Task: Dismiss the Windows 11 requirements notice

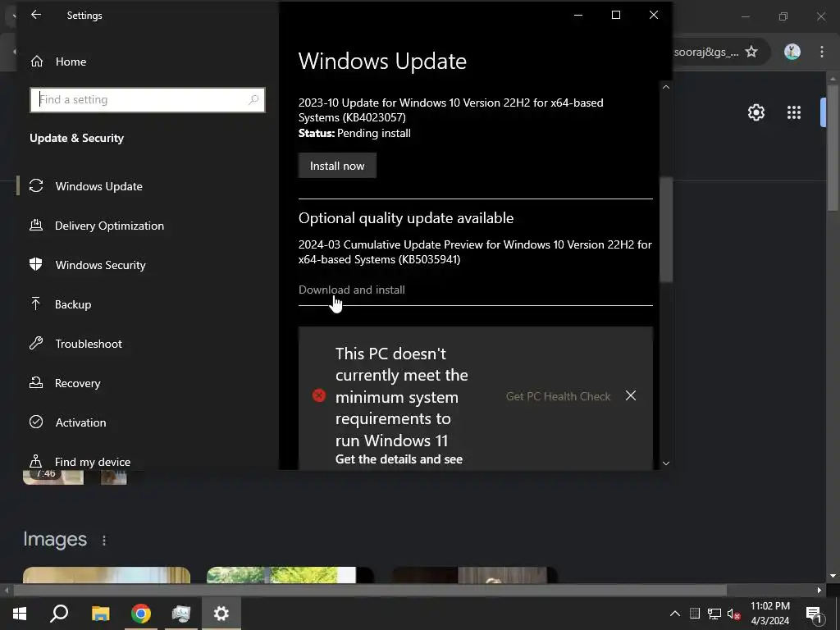Action: (x=631, y=395)
